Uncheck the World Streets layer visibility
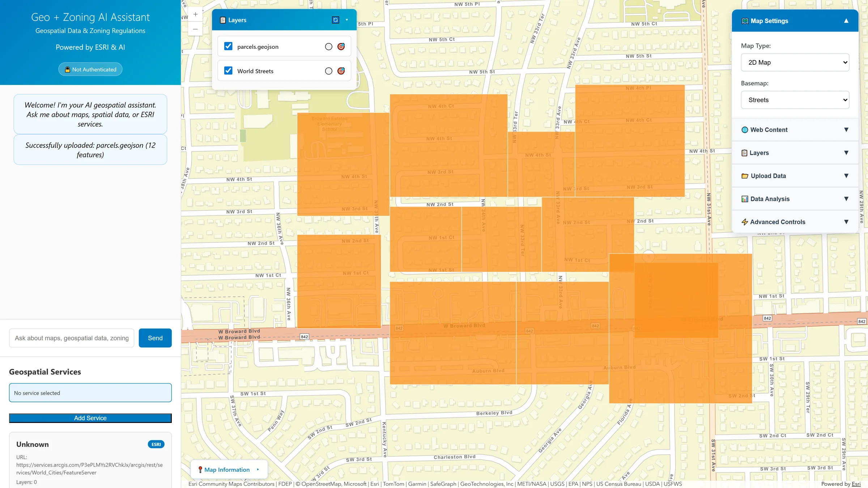The height and width of the screenshot is (488, 868). coord(228,70)
